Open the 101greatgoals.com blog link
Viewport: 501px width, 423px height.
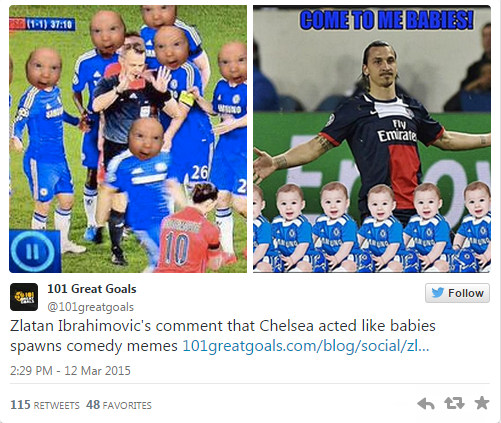point(306,346)
